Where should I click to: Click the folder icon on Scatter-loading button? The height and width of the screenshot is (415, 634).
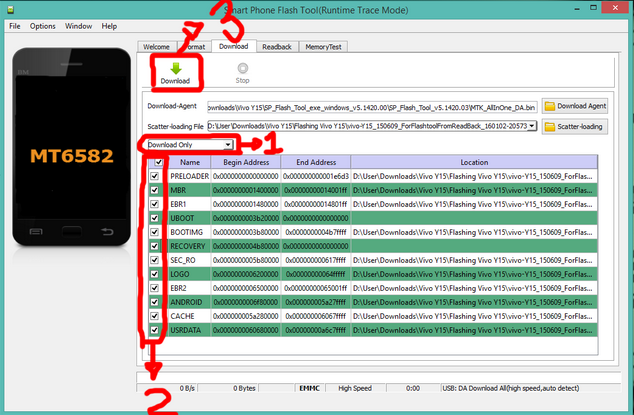pos(549,127)
